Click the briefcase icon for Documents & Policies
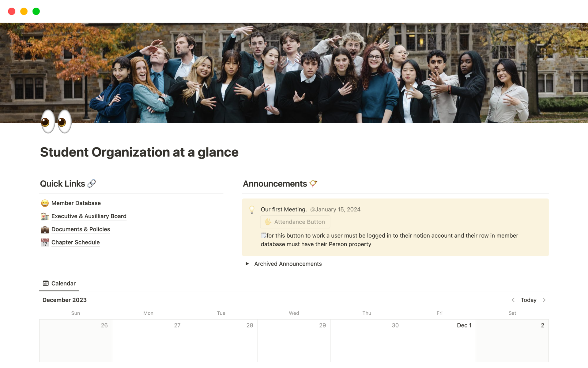 click(45, 229)
